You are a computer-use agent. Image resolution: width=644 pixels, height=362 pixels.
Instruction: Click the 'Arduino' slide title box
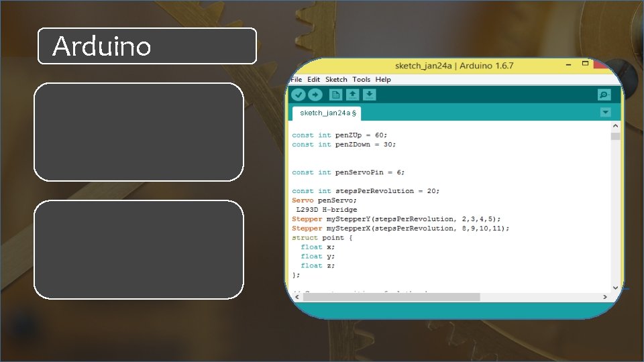(147, 46)
